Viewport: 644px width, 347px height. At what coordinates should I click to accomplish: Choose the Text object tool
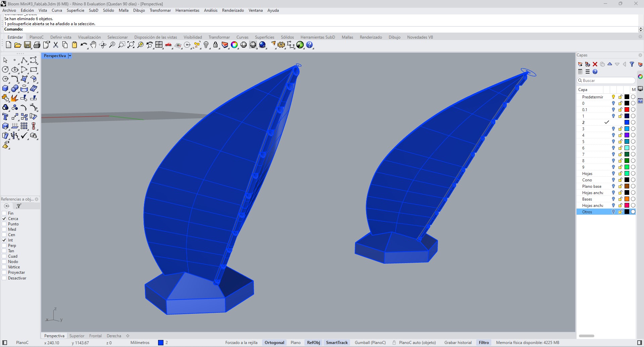click(5, 117)
